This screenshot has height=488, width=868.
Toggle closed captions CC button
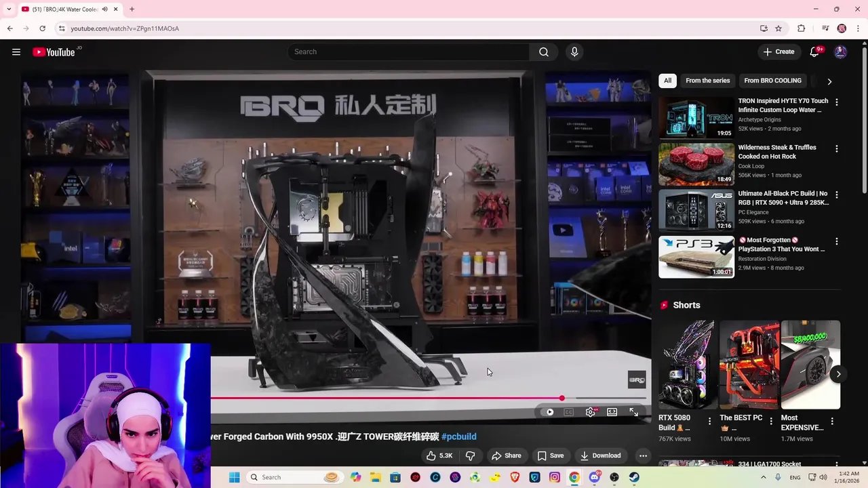tap(569, 412)
